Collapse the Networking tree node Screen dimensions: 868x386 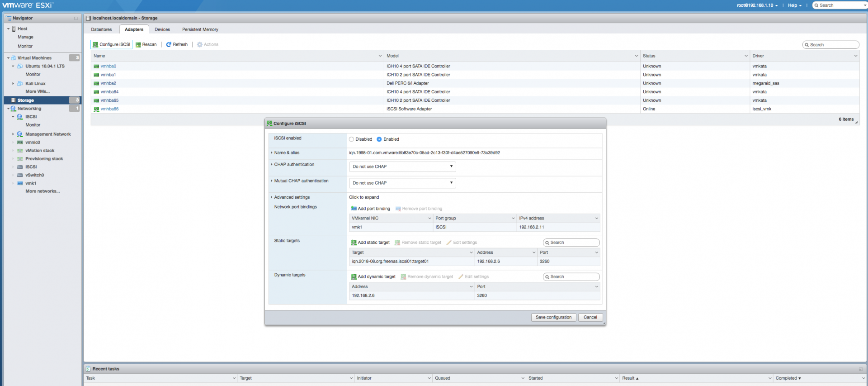8,109
